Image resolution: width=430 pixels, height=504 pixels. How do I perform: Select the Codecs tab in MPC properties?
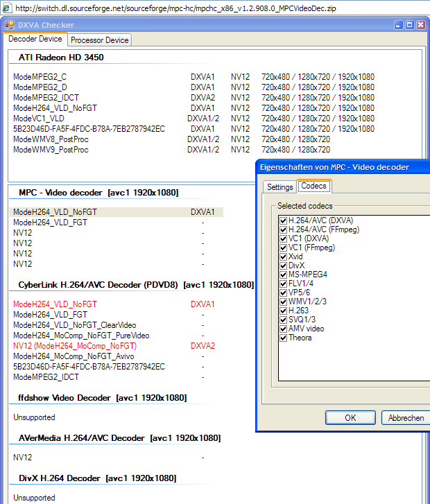point(314,186)
